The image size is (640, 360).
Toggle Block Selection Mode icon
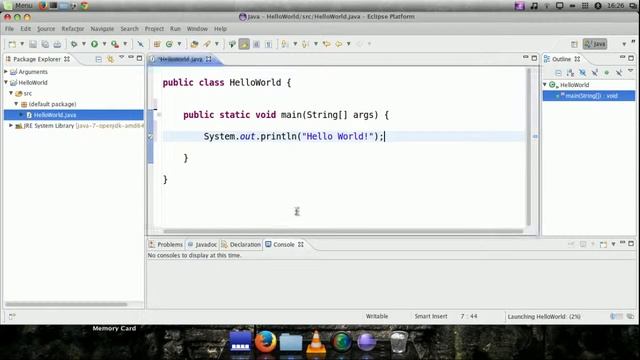(x=256, y=44)
